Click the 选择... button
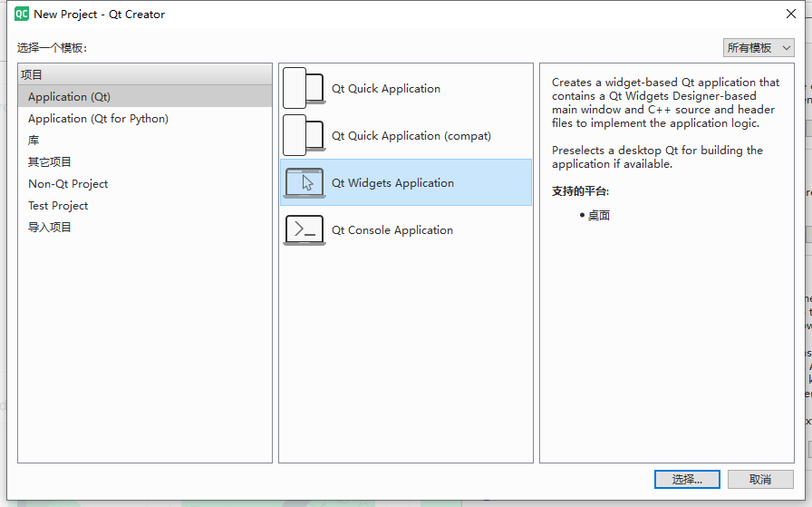The image size is (812, 507). pos(687,480)
